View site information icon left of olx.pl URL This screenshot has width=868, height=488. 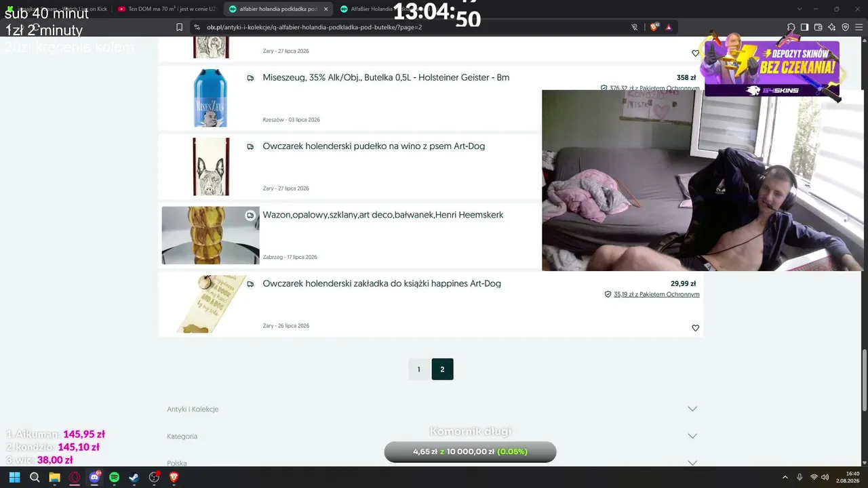click(197, 27)
